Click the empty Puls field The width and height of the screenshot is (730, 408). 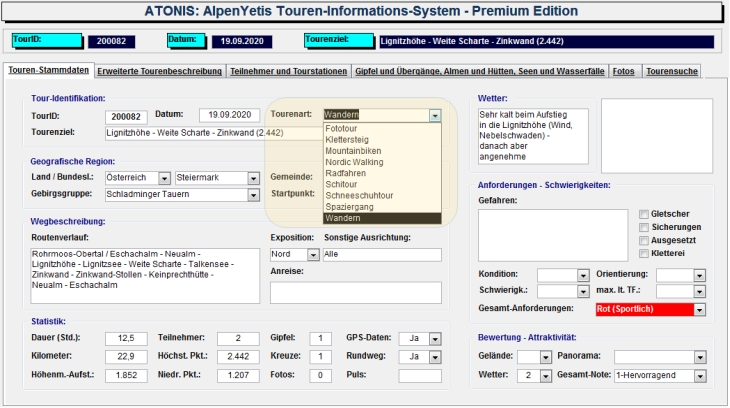point(420,375)
